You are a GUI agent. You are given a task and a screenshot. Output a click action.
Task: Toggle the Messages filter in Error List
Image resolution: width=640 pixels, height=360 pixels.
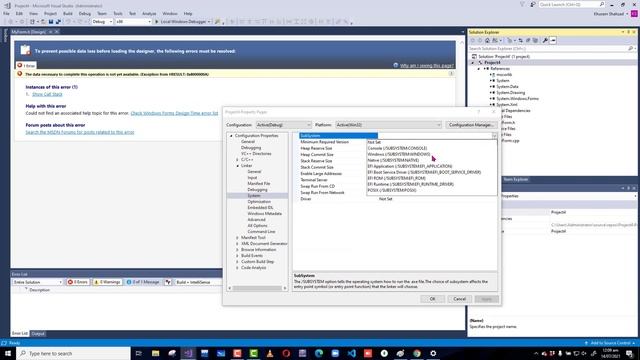(143, 282)
